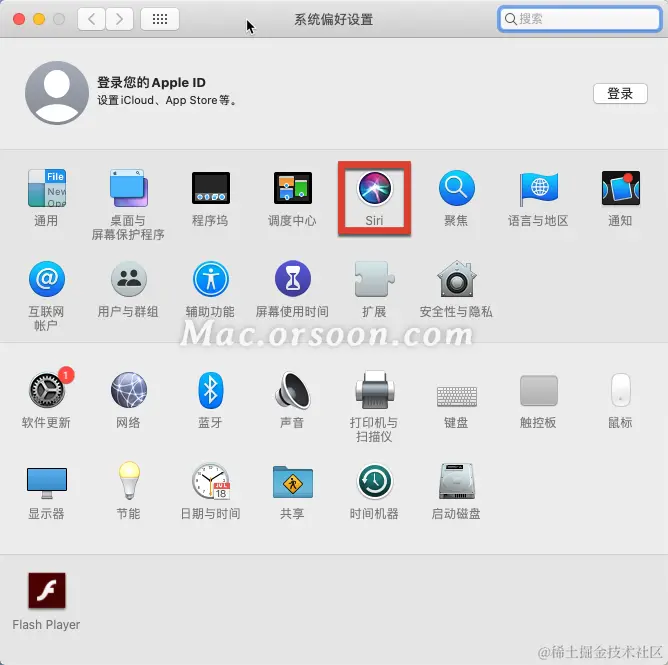Open Users & Groups (用户与群组)

pos(128,279)
